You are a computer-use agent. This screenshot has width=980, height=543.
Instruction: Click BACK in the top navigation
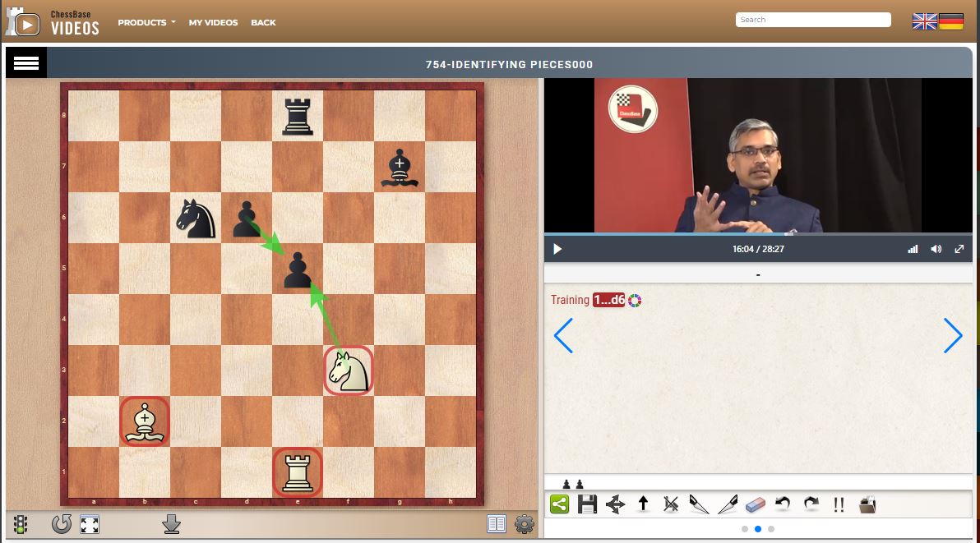pyautogui.click(x=263, y=22)
